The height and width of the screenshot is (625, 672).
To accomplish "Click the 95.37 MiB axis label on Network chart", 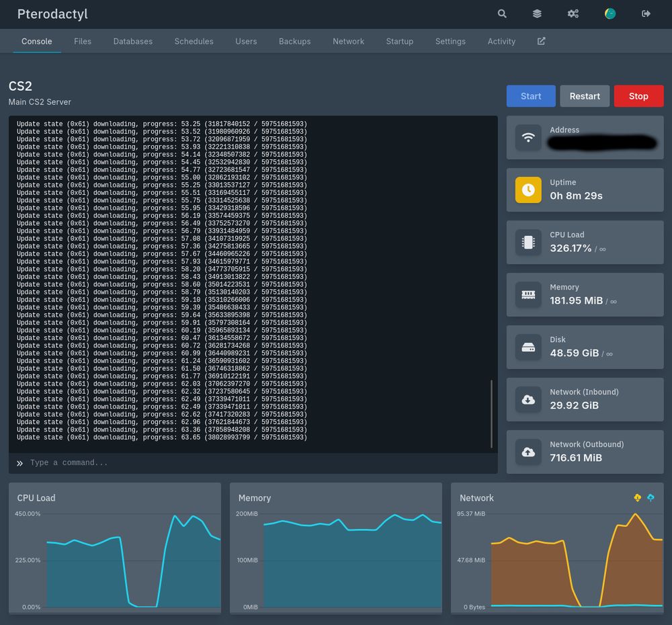I will (x=471, y=513).
